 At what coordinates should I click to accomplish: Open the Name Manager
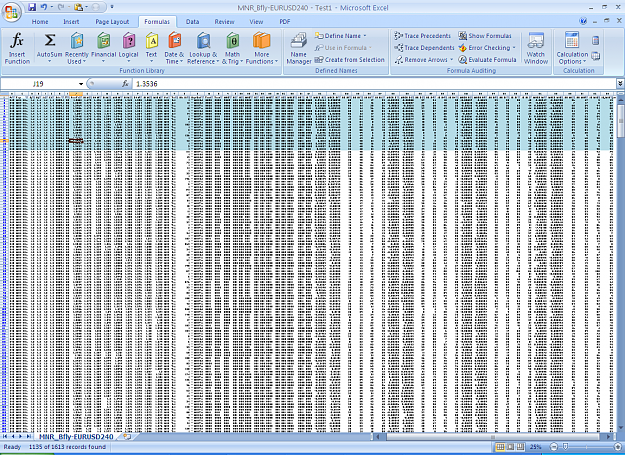click(x=299, y=48)
